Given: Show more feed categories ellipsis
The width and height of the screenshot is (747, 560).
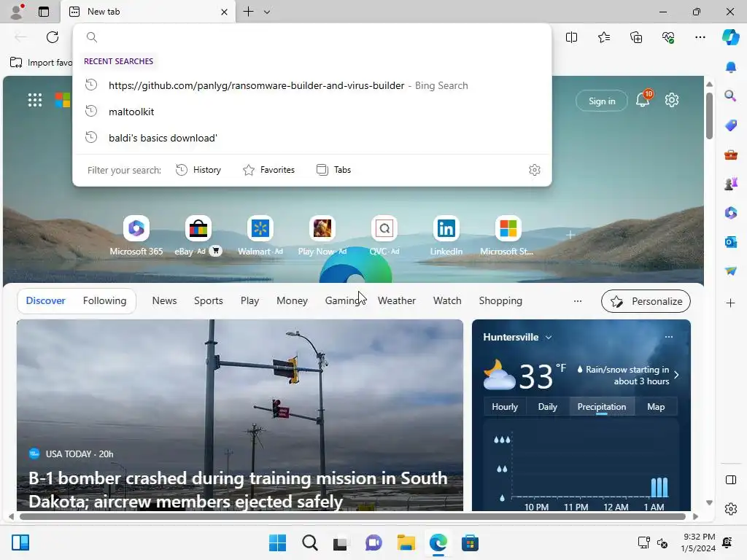Looking at the screenshot, I should point(578,301).
